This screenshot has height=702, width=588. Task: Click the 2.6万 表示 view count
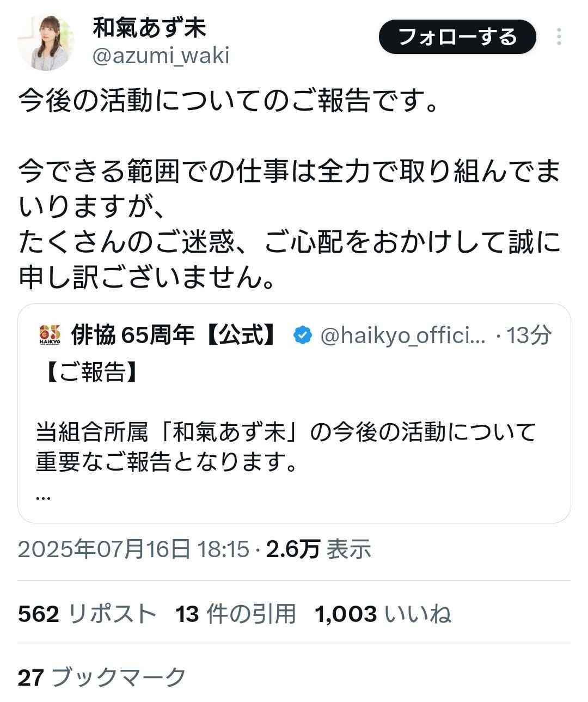click(318, 550)
